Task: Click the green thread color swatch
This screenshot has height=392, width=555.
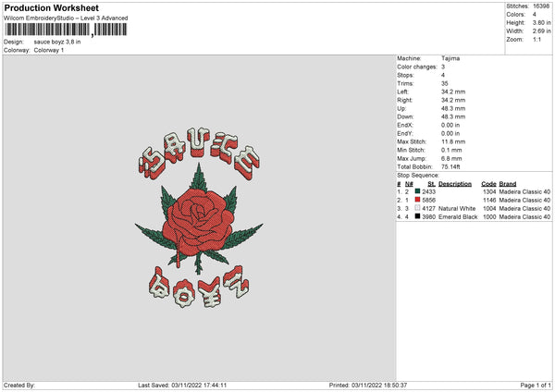Action: 417,191
